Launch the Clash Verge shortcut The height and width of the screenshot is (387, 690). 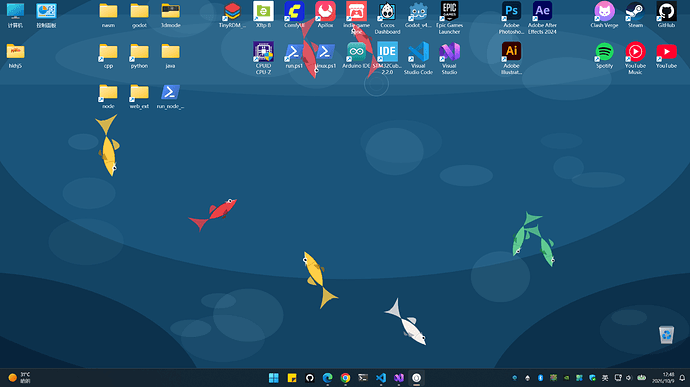click(604, 15)
